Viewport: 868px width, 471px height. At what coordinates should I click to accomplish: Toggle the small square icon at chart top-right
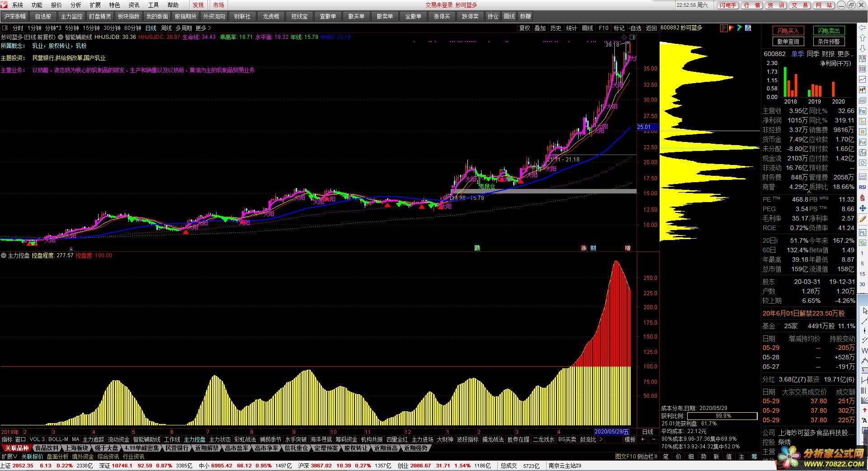(633, 37)
